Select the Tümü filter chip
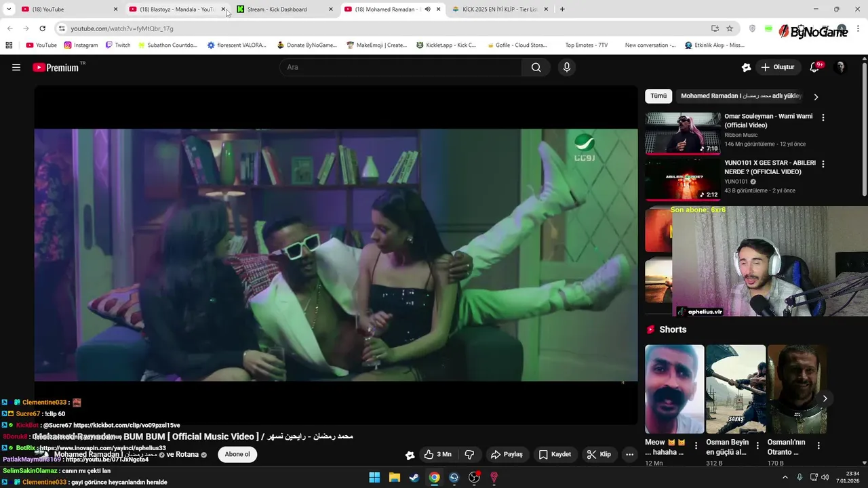The height and width of the screenshot is (488, 868). 658,96
